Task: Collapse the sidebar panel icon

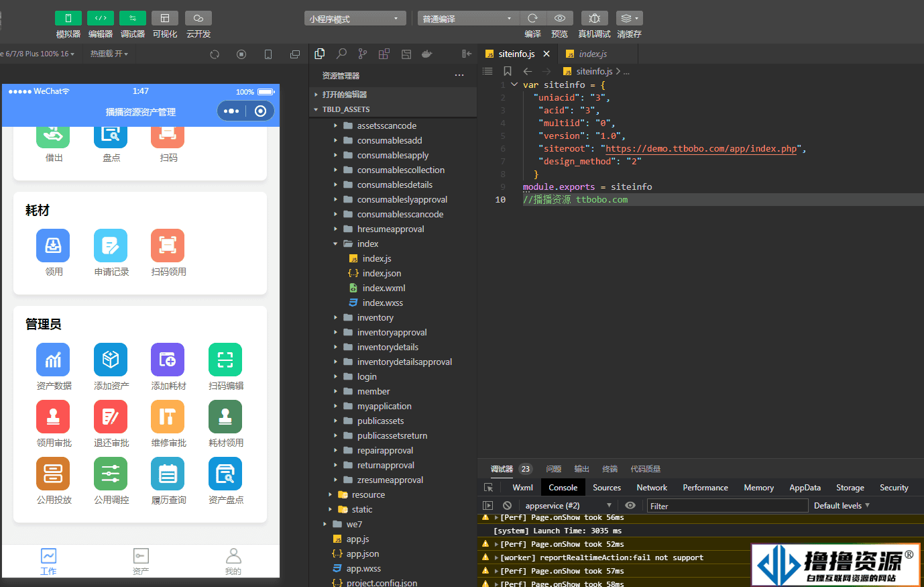Action: tap(467, 54)
